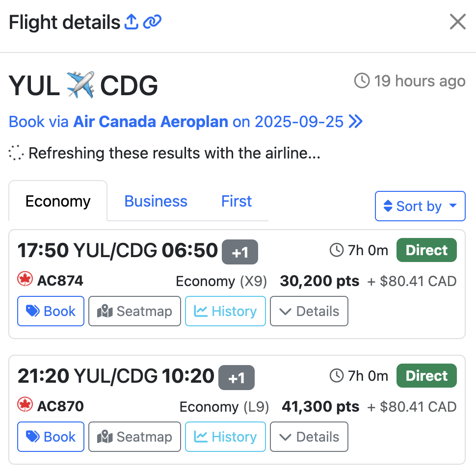Switch to the Business tab
This screenshot has width=476, height=473.
point(156,202)
